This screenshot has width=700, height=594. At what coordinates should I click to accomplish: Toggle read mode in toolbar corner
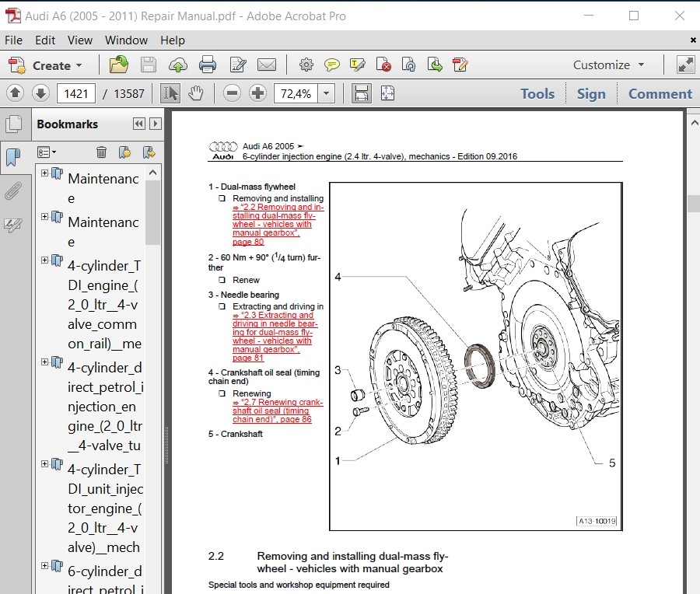pyautogui.click(x=685, y=65)
